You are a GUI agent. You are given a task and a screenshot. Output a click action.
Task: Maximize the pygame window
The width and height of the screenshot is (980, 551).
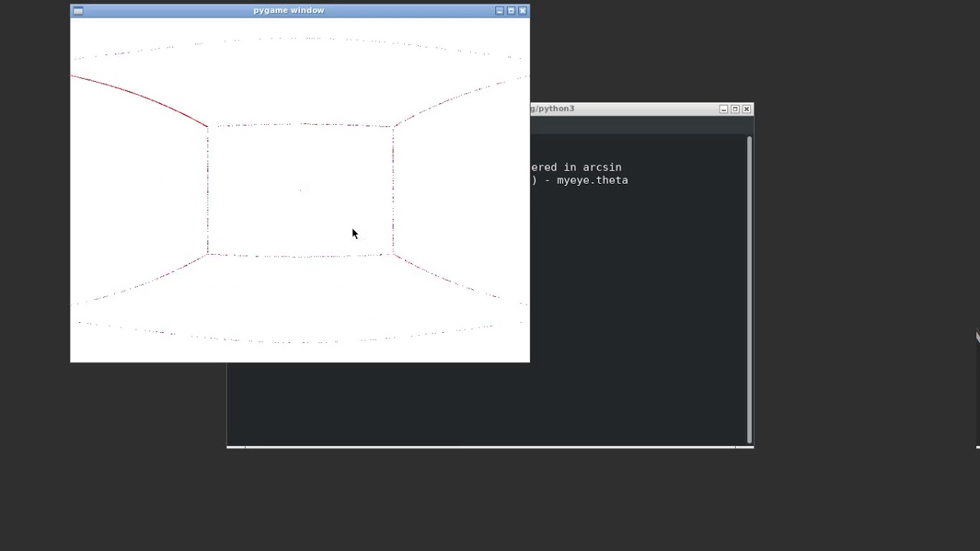click(x=511, y=11)
